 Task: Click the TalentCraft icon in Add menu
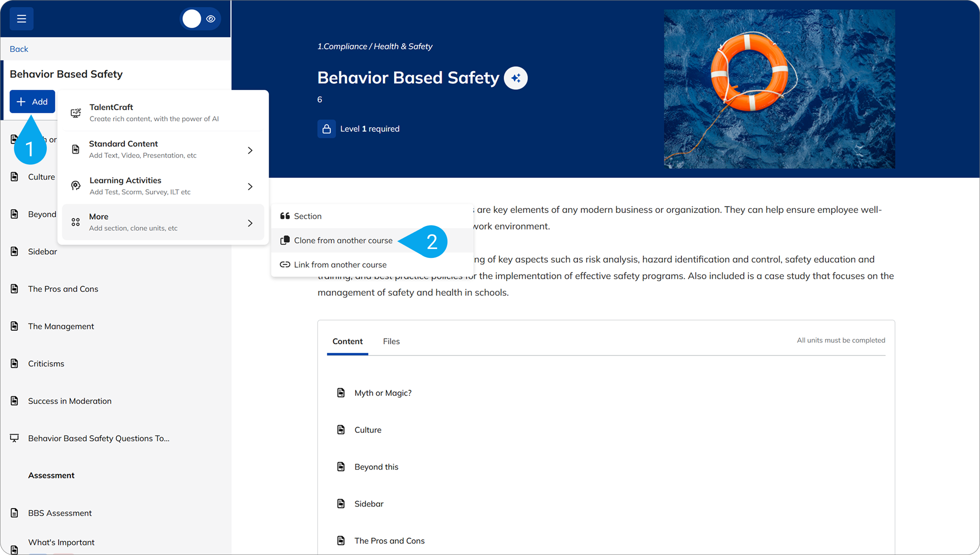(x=76, y=113)
